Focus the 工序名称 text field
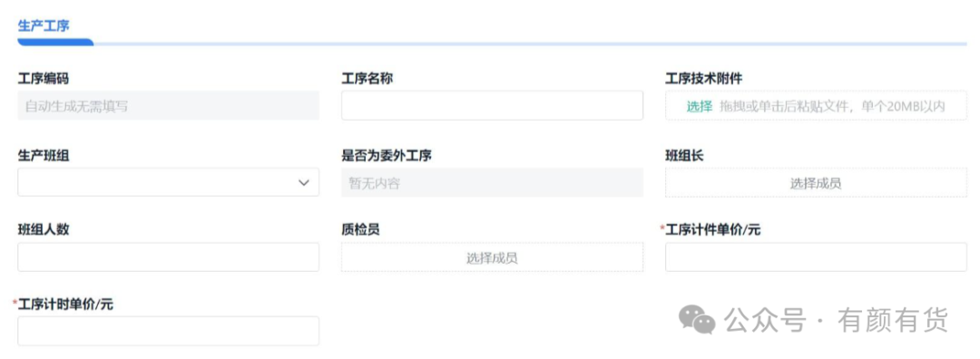980x359 pixels. pyautogui.click(x=492, y=105)
